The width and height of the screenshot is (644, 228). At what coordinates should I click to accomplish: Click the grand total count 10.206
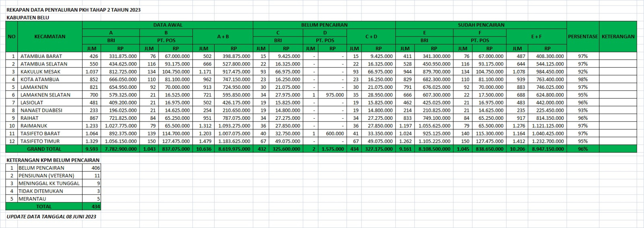[x=517, y=149]
